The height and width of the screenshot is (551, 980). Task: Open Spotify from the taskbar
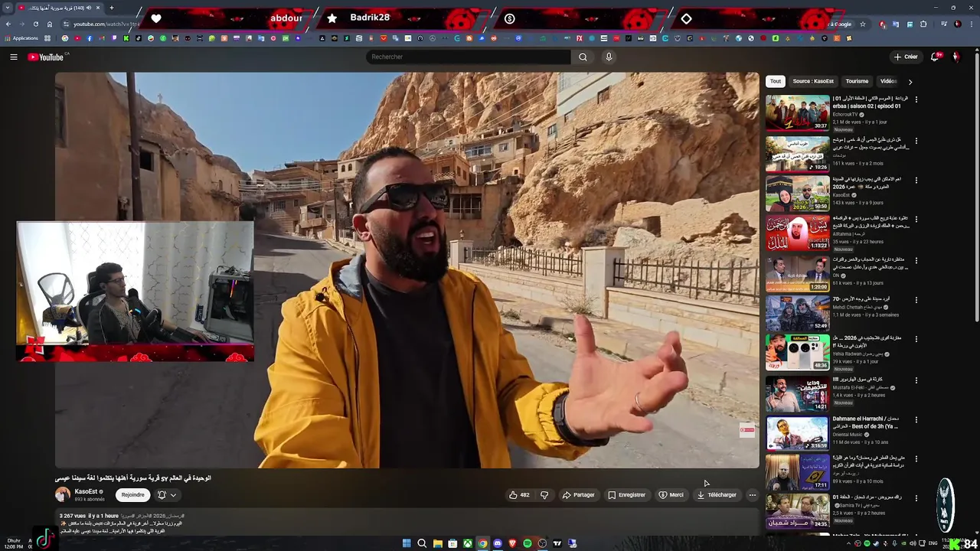coord(528,543)
